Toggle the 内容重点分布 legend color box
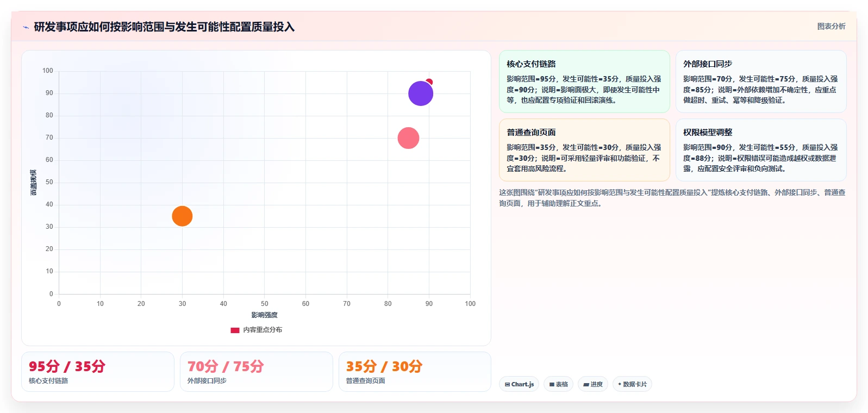Screen dimensions: 868x413 235,330
